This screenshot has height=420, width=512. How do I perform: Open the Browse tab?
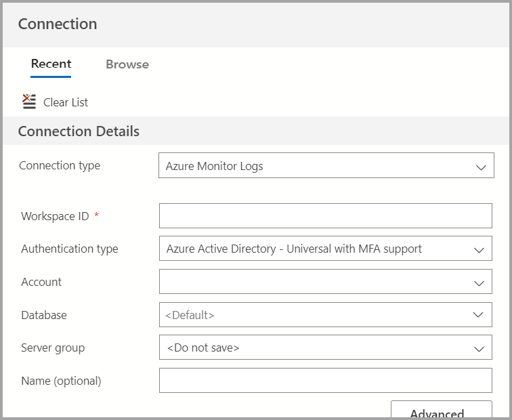click(127, 64)
